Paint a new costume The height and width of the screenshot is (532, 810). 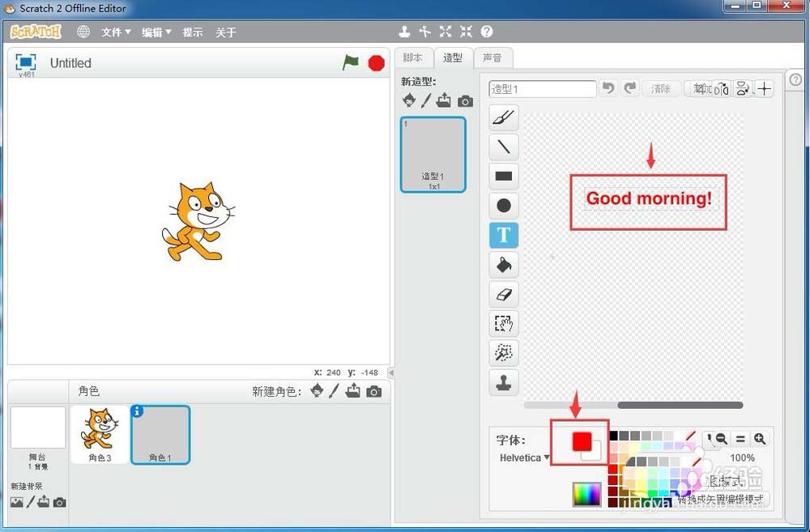[x=426, y=100]
